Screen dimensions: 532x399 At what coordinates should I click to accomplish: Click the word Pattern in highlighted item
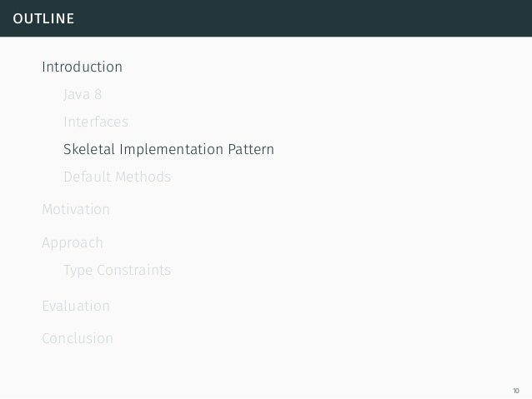(x=251, y=149)
